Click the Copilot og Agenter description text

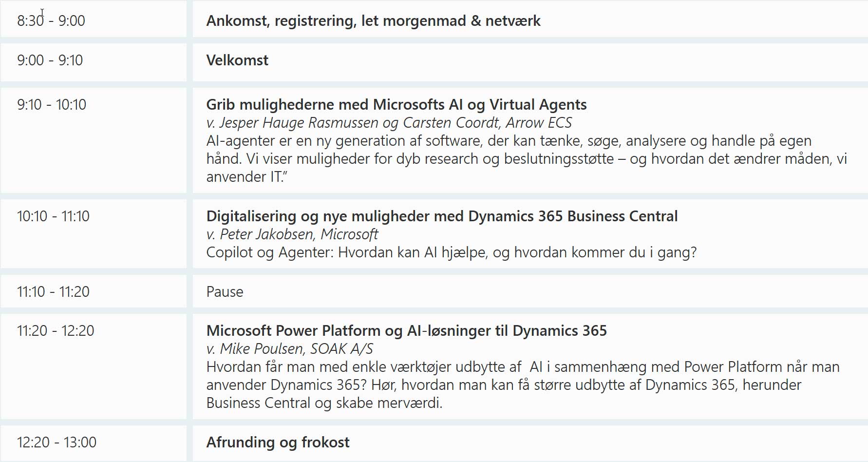pos(452,252)
